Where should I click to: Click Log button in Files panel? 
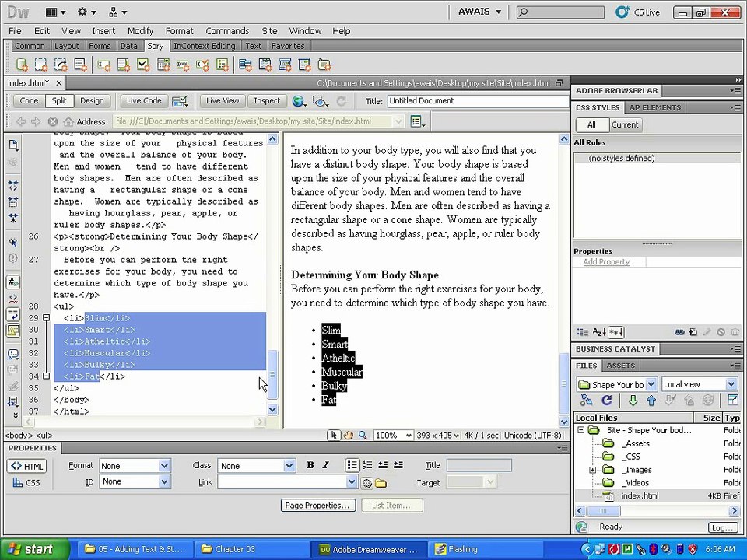click(x=723, y=527)
